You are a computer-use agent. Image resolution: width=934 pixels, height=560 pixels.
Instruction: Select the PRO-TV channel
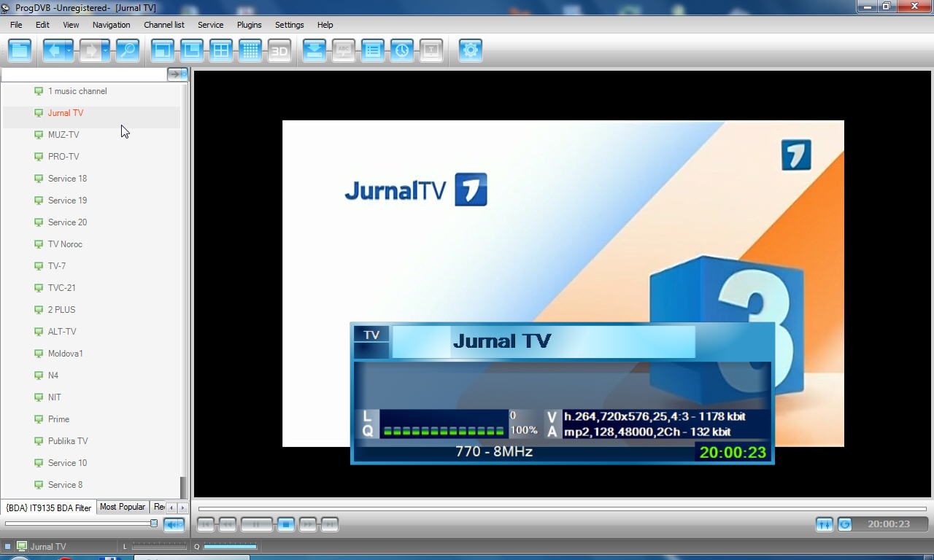[63, 157]
